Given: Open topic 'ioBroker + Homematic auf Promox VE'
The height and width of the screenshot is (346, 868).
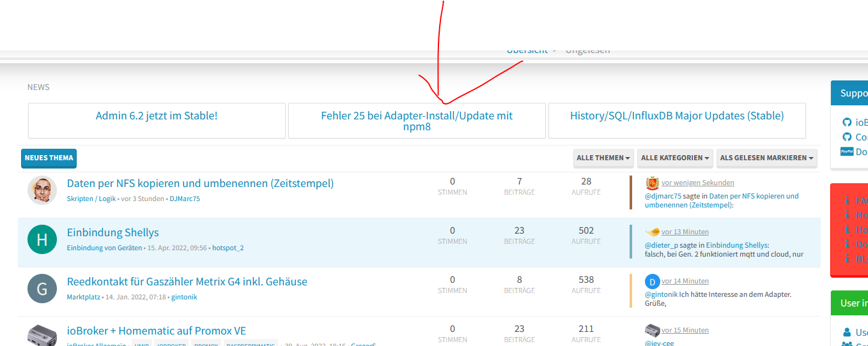Looking at the screenshot, I should 157,331.
